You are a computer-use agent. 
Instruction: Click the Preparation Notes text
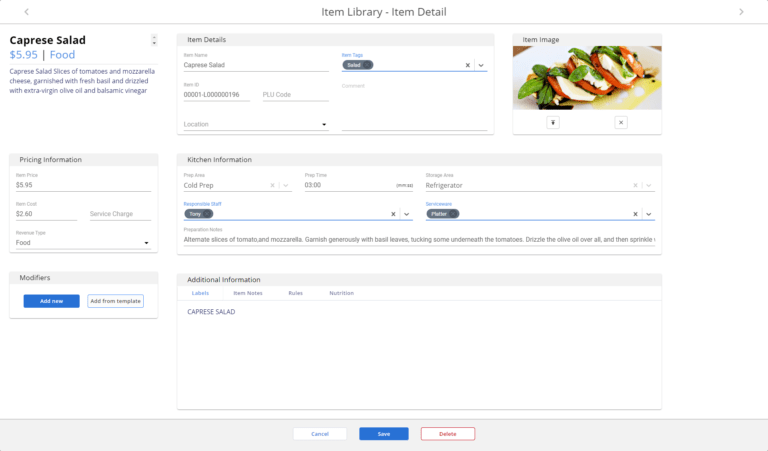[x=419, y=239]
